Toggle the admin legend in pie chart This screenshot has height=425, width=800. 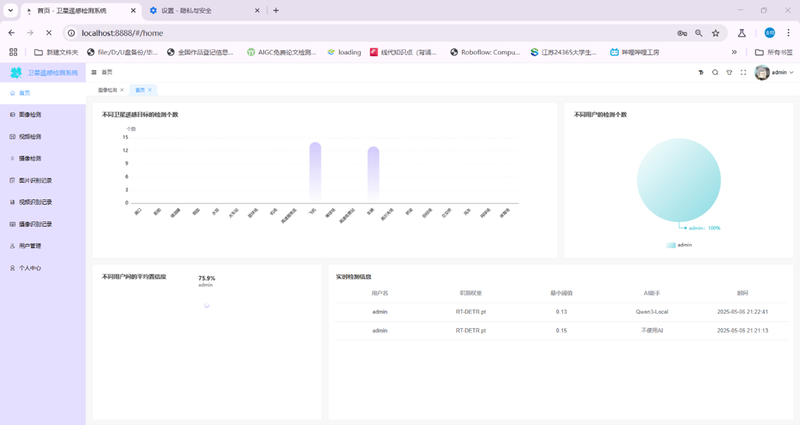(x=679, y=244)
